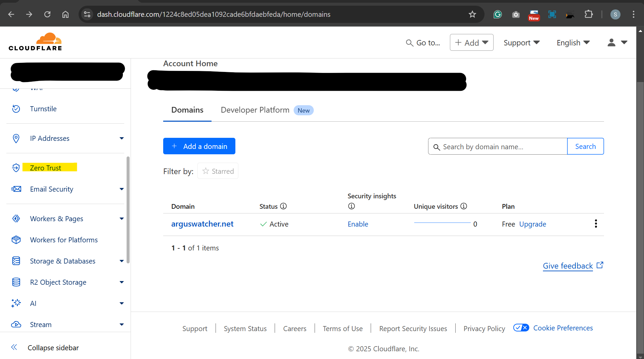This screenshot has width=644, height=359.
Task: Click the Stream cloud icon
Action: tap(16, 324)
